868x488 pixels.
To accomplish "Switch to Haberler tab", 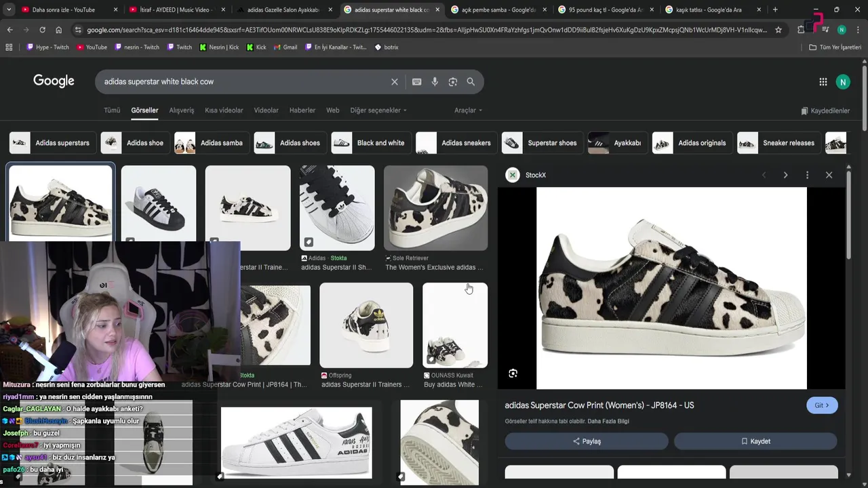I will click(302, 110).
